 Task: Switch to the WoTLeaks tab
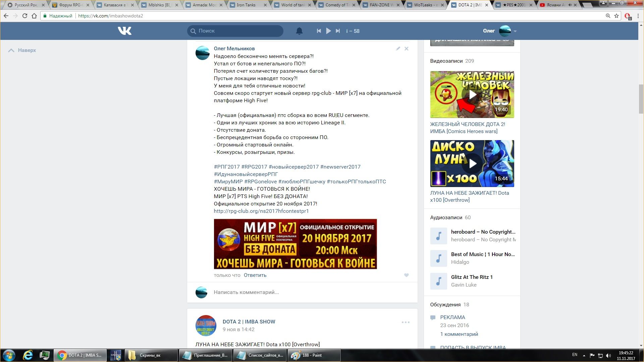click(425, 5)
